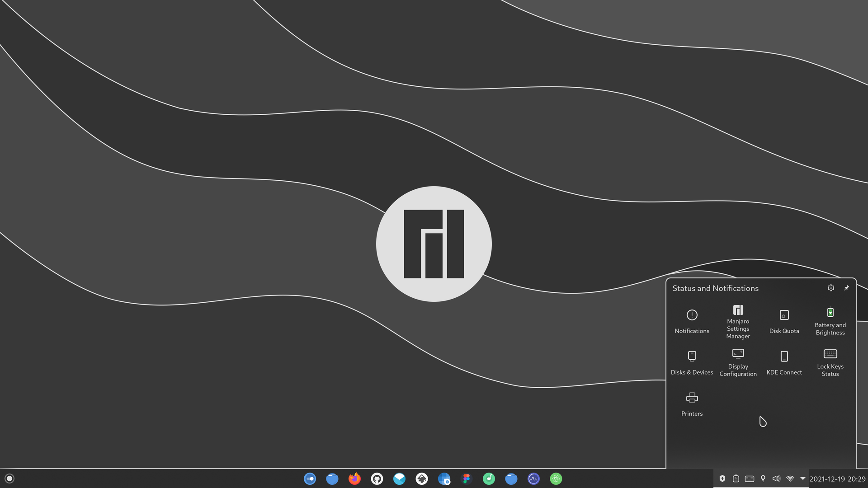This screenshot has width=868, height=488.
Task: Open KDE Connect applet
Action: tap(784, 363)
